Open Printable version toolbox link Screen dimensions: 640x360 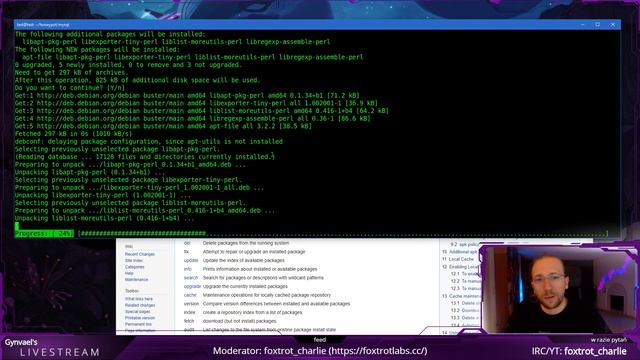[x=140, y=318]
